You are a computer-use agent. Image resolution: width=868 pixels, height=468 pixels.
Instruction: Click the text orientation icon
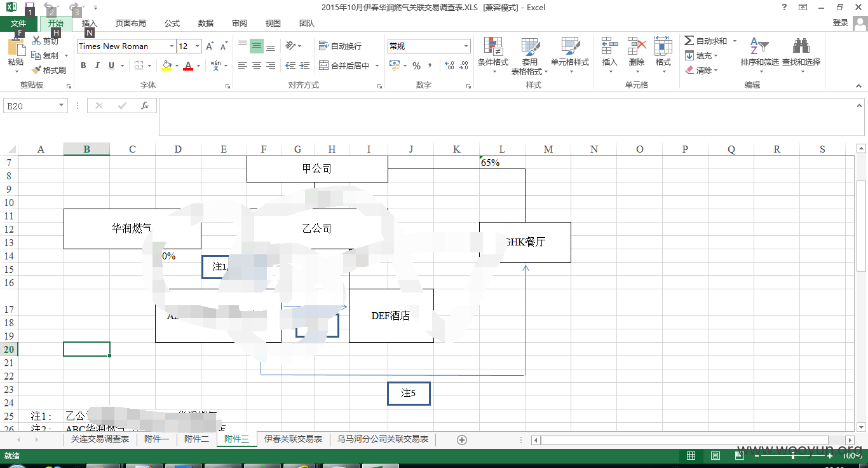pos(290,46)
